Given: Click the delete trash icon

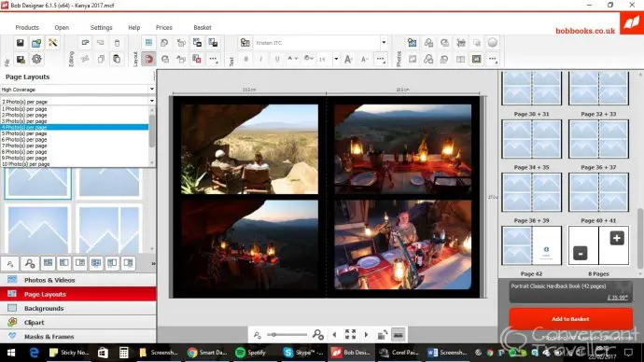Looking at the screenshot, I should click(x=117, y=43).
